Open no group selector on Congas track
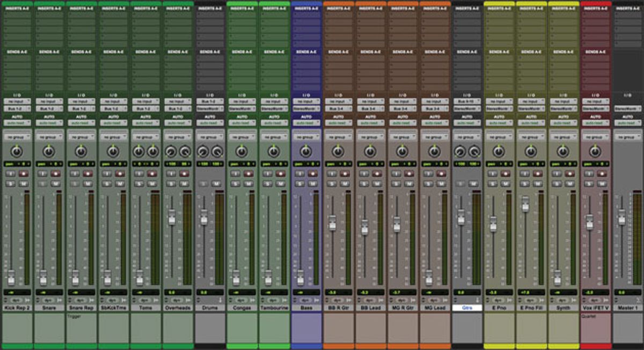Image resolution: width=644 pixels, height=350 pixels. [242, 137]
